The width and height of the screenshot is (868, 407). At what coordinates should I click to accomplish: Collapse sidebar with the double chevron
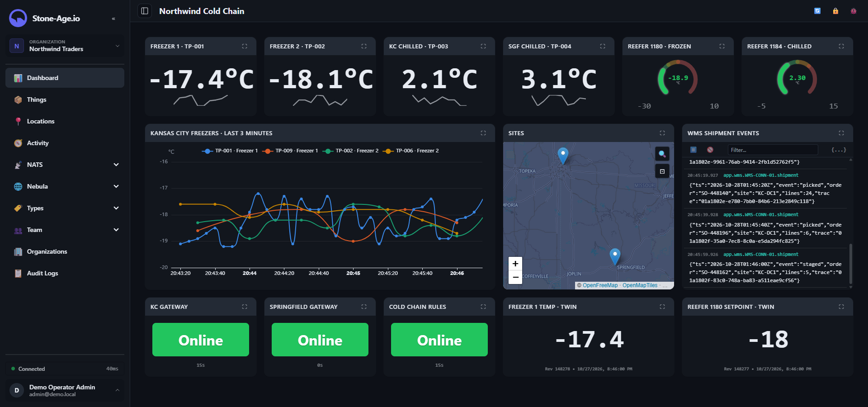coord(113,19)
